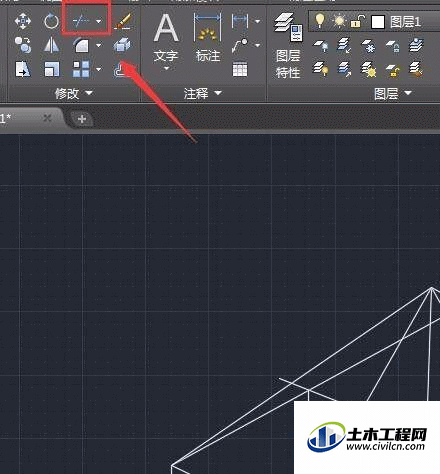440x474 pixels.
Task: Insert a Table using the table icon
Action: pos(240,69)
